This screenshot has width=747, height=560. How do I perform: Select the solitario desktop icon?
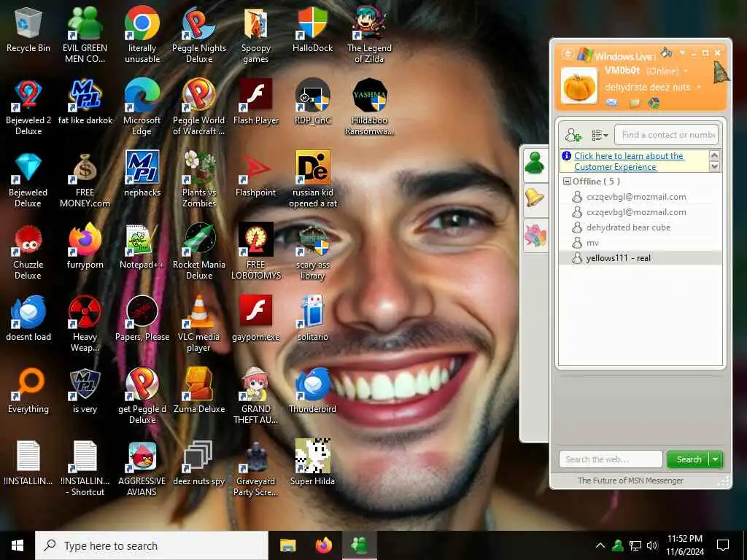click(312, 318)
